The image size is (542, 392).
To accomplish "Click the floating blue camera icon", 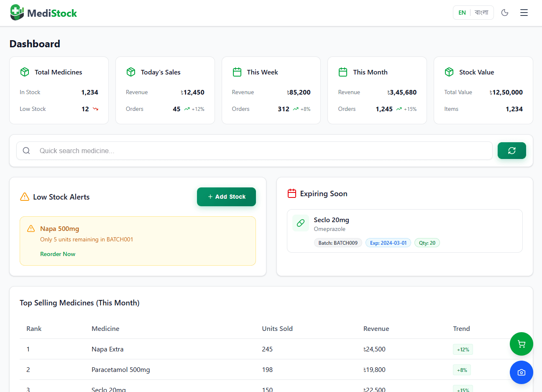I will tap(521, 372).
